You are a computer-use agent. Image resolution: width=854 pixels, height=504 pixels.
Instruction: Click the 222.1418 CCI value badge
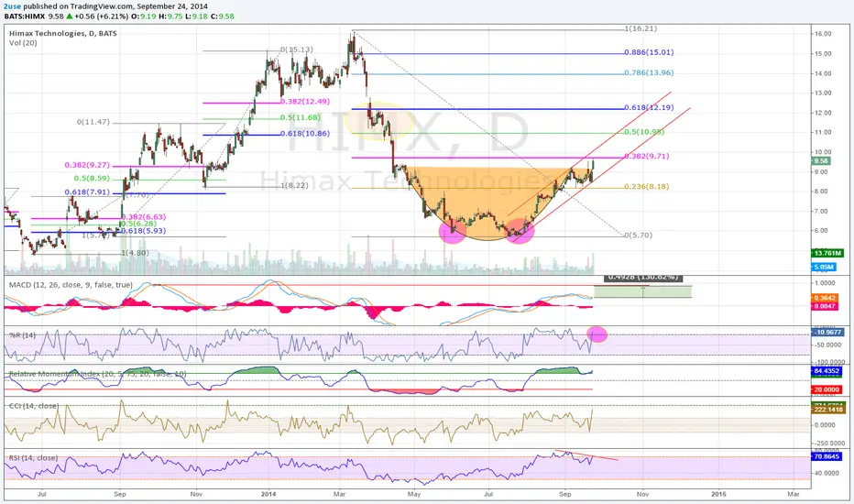pos(828,410)
